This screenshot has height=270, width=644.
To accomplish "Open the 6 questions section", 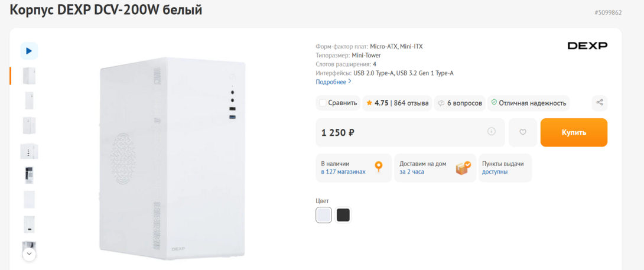I will pos(460,103).
